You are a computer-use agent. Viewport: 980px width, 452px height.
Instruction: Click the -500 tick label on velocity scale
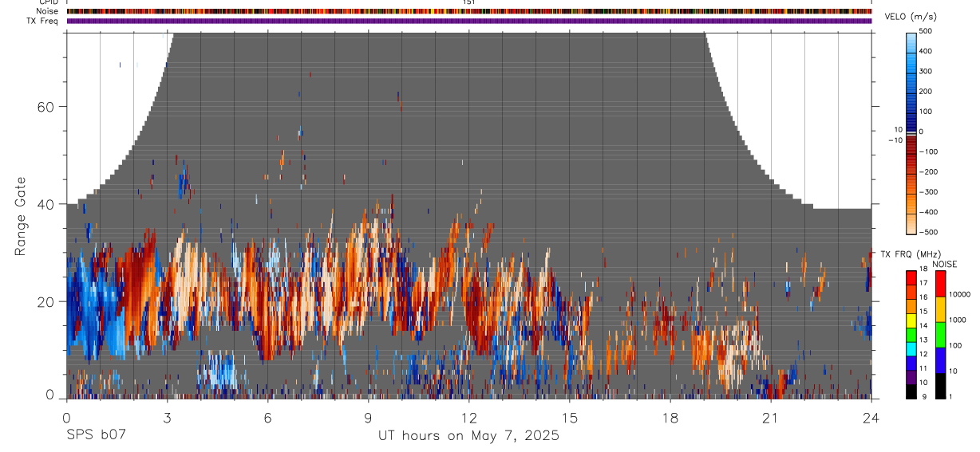tap(928, 232)
